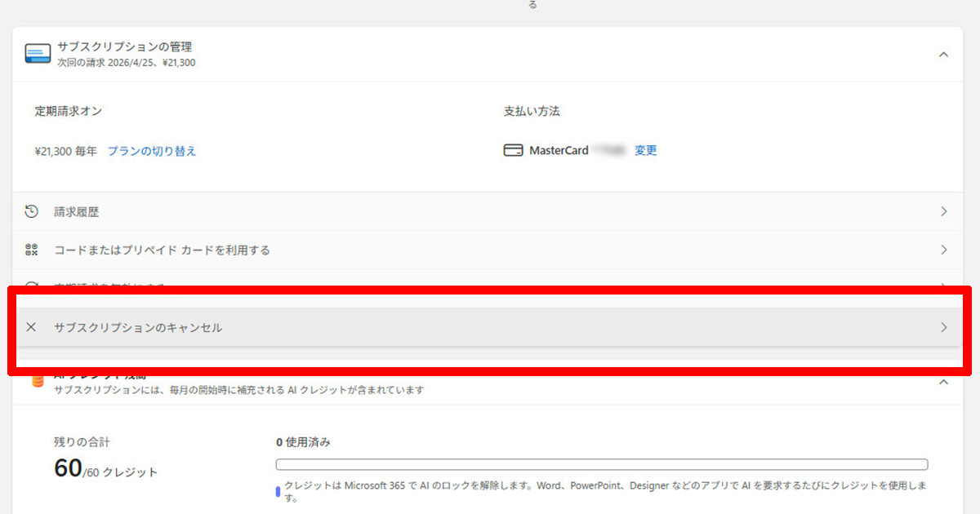Click the X icon beside サブスクリプションのキャンセル

coord(31,327)
